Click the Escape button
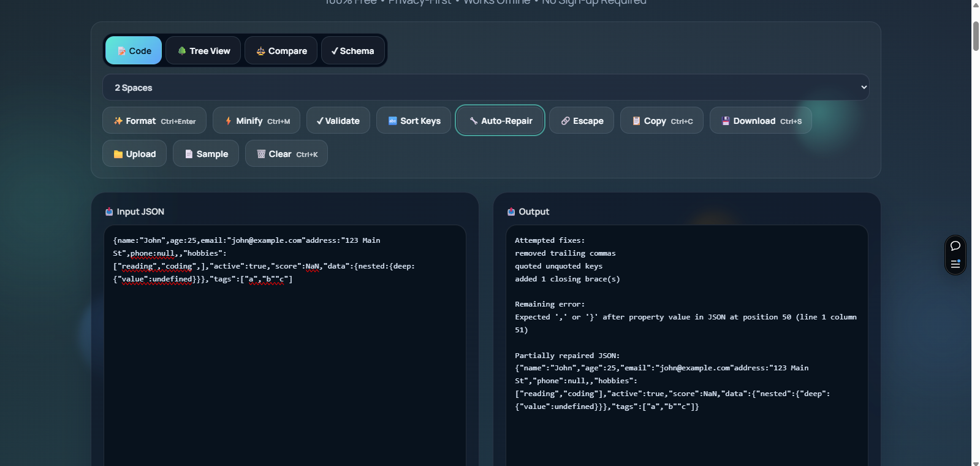The height and width of the screenshot is (466, 980). [582, 121]
